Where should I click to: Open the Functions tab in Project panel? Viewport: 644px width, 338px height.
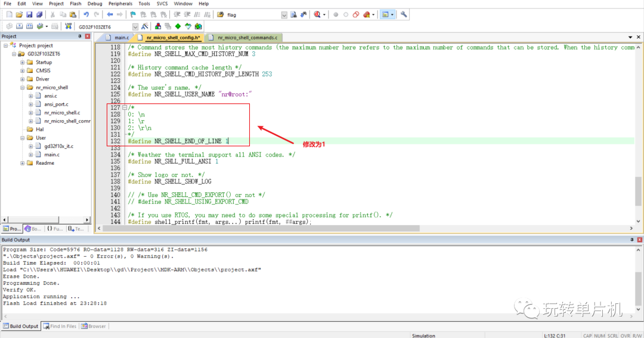tap(55, 229)
